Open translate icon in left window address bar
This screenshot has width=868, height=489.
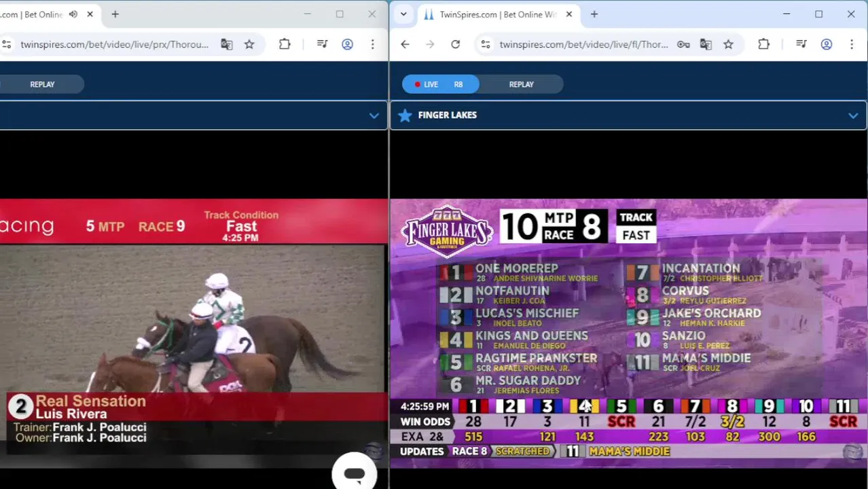(226, 44)
